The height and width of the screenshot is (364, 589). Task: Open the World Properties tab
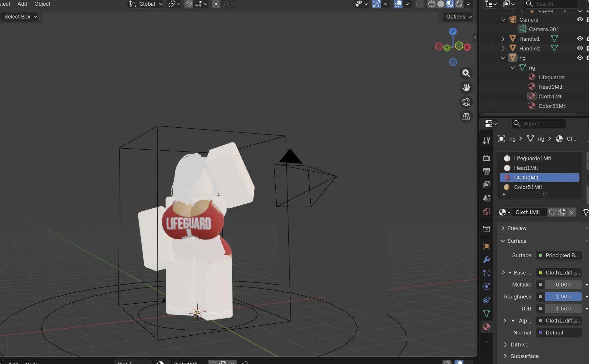pyautogui.click(x=487, y=212)
